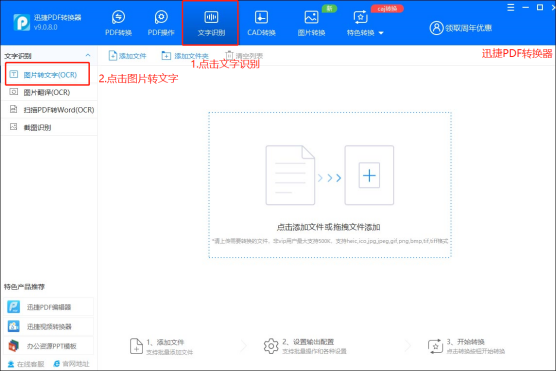The width and height of the screenshot is (557, 371).
Task: Click the 2、设置输出配置 step label
Action: point(308,342)
